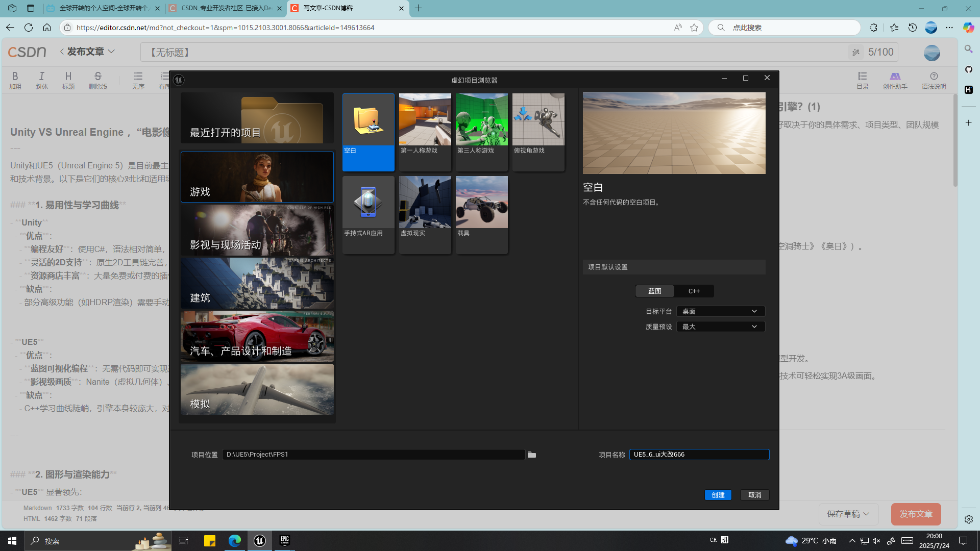Screen dimensions: 980x551
Task: Insert heading (标题) in CSDN editor
Action: pyautogui.click(x=68, y=80)
